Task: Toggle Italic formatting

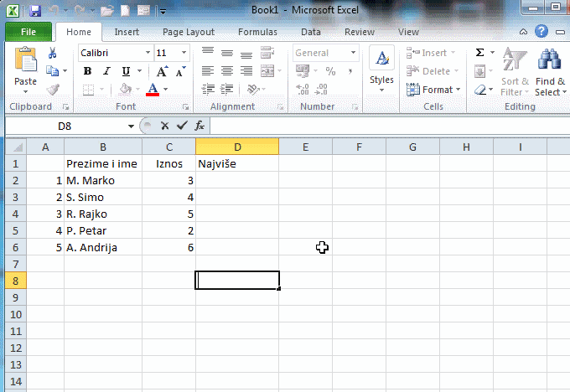Action: [106, 71]
